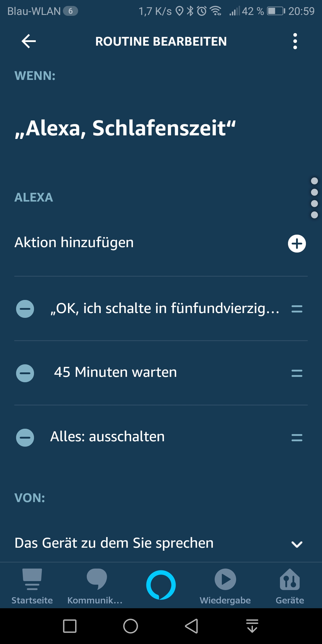322x644 pixels.
Task: Edit the 'Alexa, Schlafenszeit' trigger phrase
Action: click(125, 128)
